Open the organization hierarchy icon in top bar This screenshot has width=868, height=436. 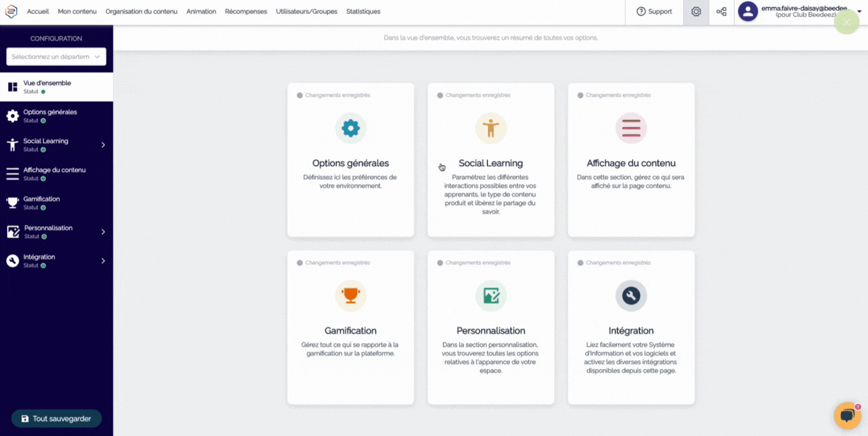(x=721, y=12)
